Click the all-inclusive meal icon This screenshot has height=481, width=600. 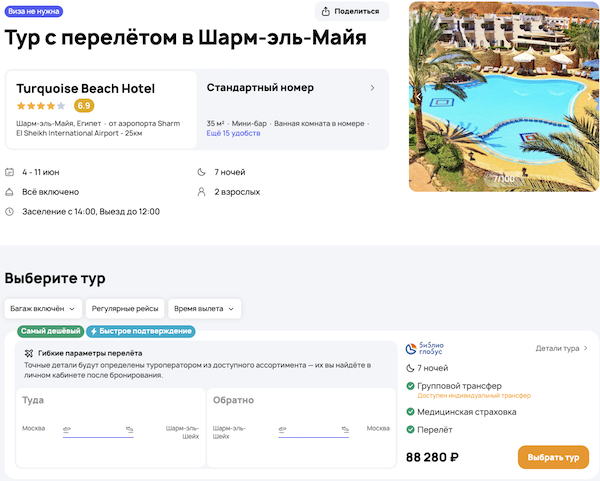pos(10,192)
